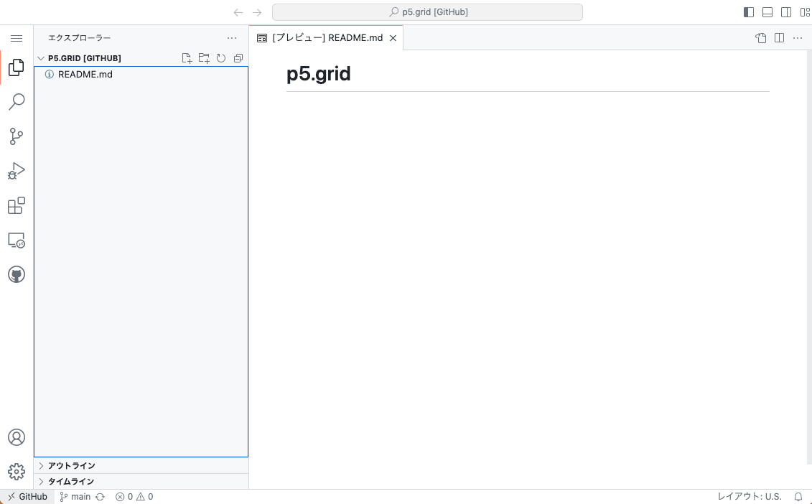This screenshot has height=504, width=812.
Task: Open the hamburger application menu
Action: click(x=17, y=38)
